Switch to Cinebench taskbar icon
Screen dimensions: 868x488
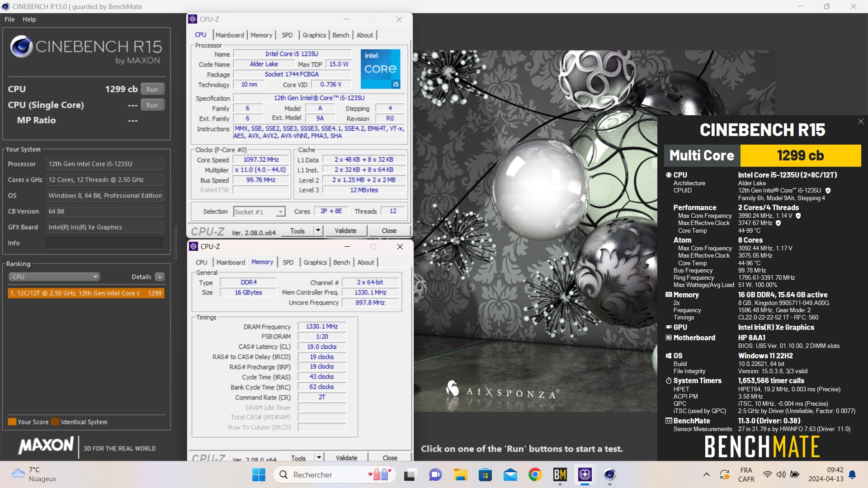click(x=609, y=474)
